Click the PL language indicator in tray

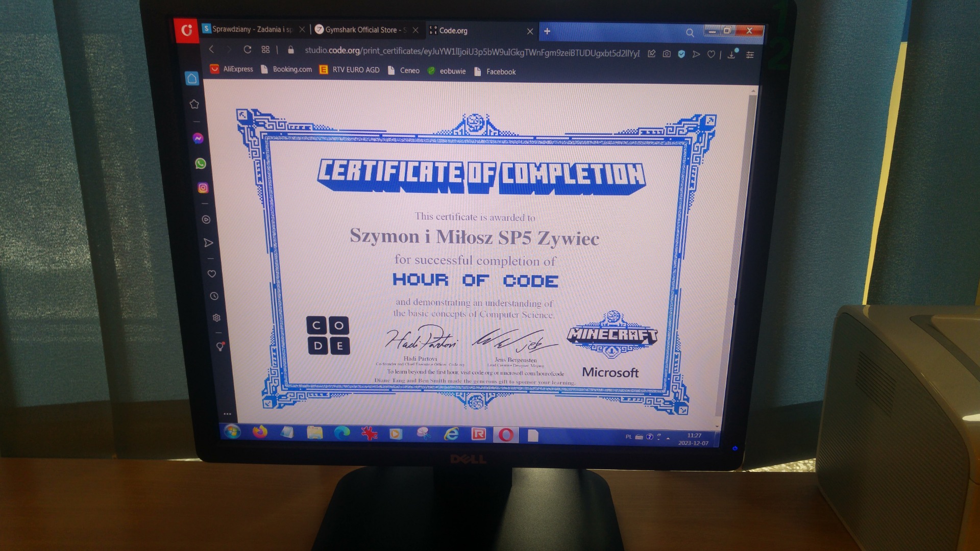[628, 437]
